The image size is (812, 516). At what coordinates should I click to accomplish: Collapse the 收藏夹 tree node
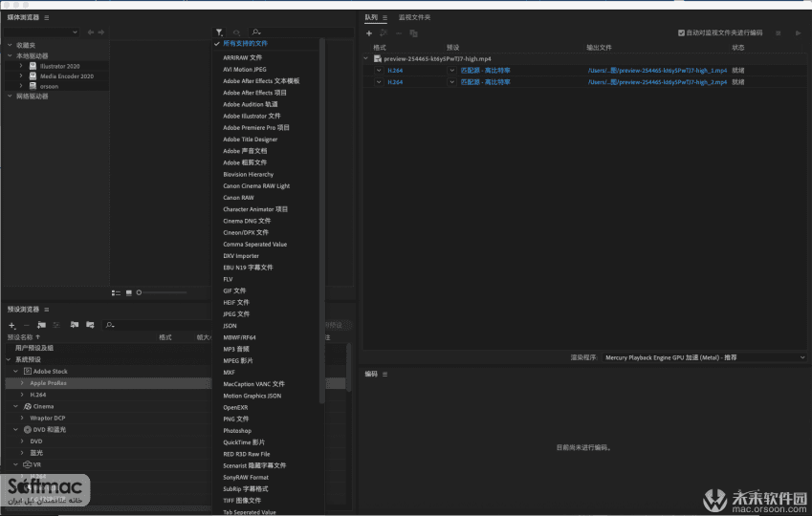coord(10,46)
